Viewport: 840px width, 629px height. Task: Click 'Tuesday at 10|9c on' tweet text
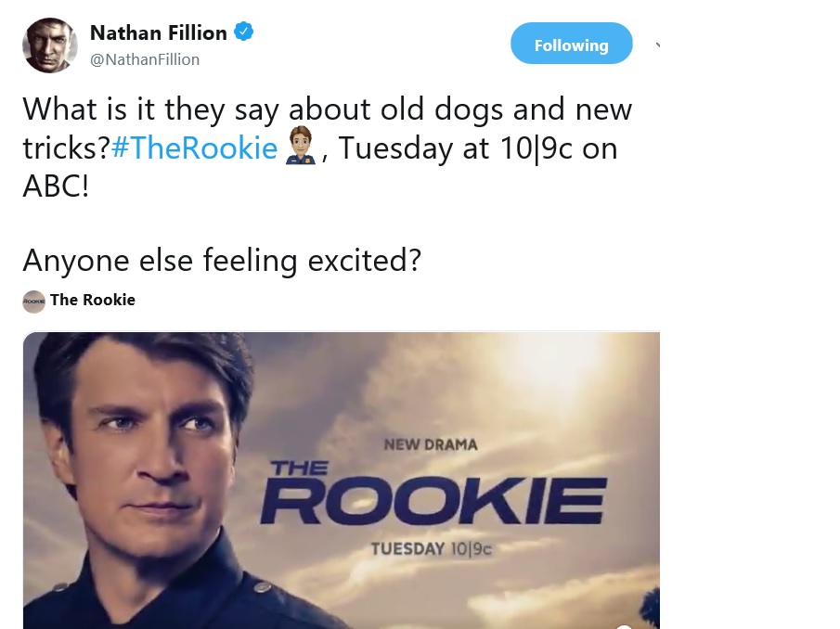(x=478, y=148)
